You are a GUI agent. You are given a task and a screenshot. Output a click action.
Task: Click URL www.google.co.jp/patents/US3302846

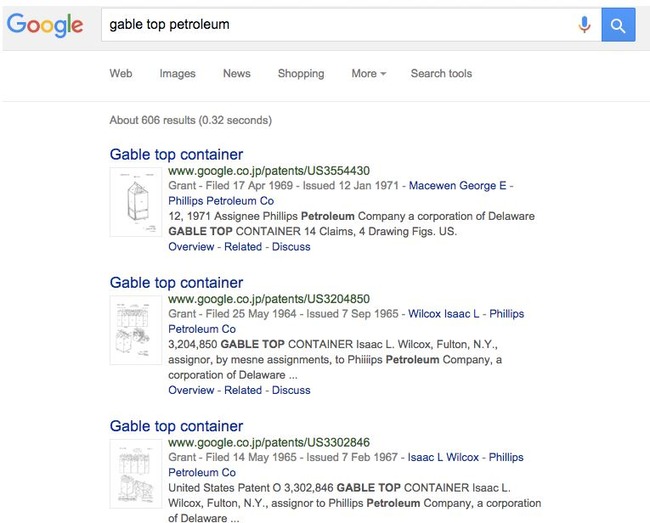pos(269,442)
